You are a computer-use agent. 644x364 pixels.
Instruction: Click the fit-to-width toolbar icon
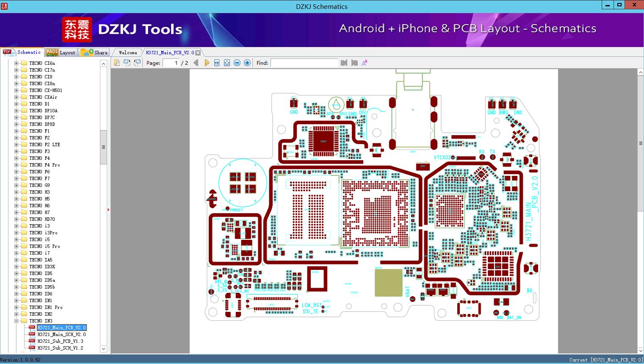[217, 63]
